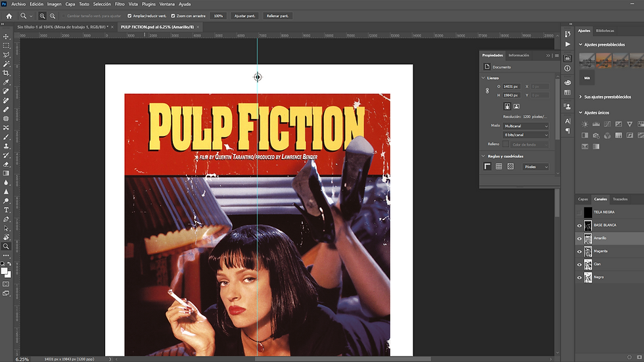Hide the Amarillo channel
This screenshot has height=362, width=644.
579,238
